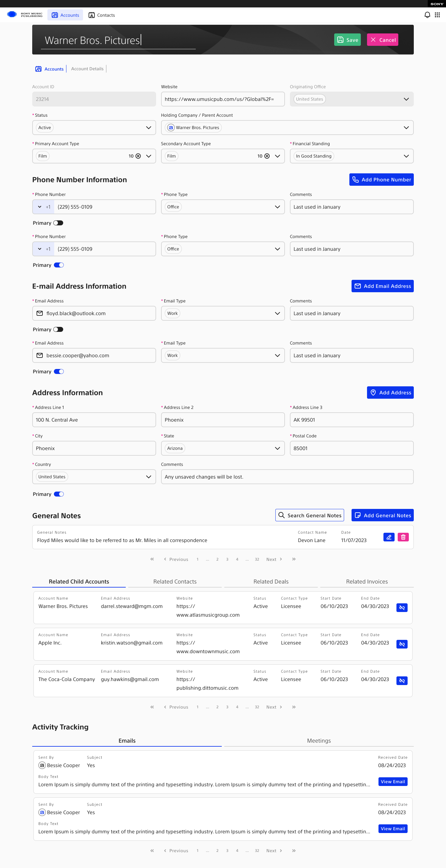Viewport: 446px width, 868px height.
Task: Click Add Address button
Action: click(390, 393)
